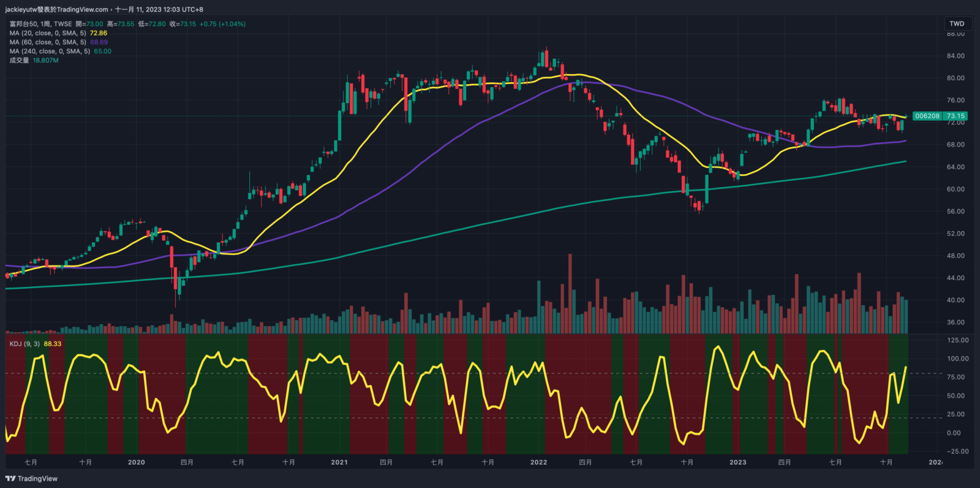Click the yellow 72.86 MA value

(99, 33)
